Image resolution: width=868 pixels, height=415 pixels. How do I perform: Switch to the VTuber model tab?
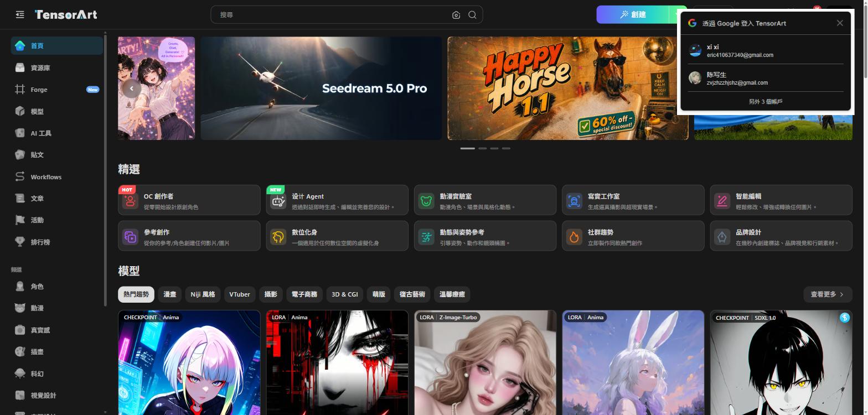coord(240,294)
